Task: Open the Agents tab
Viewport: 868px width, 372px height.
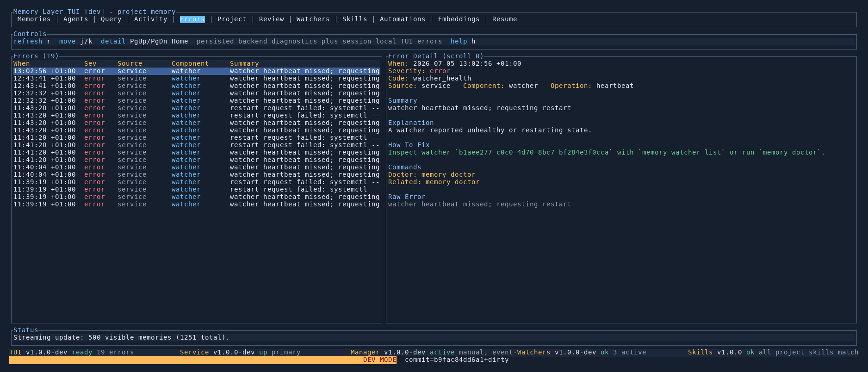Action: click(x=75, y=19)
